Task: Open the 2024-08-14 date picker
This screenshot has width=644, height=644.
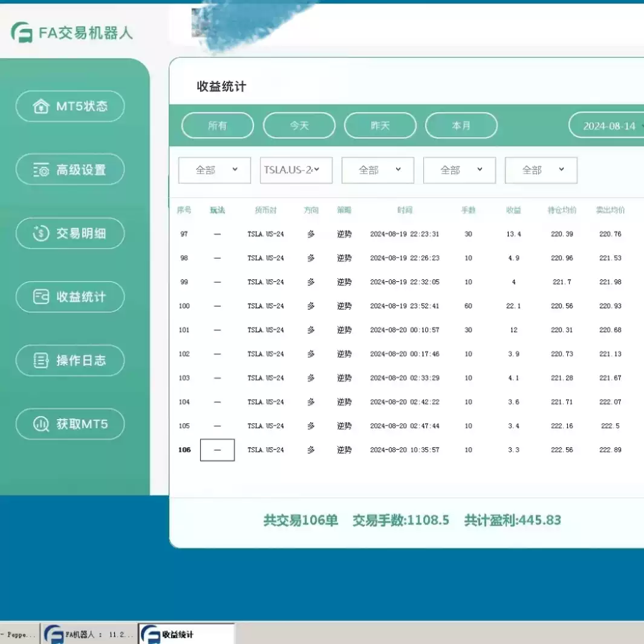Action: pyautogui.click(x=611, y=125)
